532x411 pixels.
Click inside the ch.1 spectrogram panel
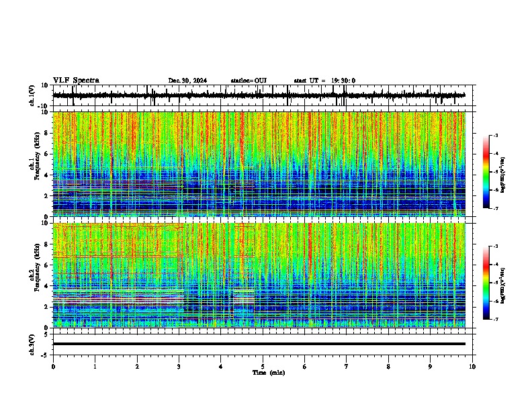click(259, 164)
